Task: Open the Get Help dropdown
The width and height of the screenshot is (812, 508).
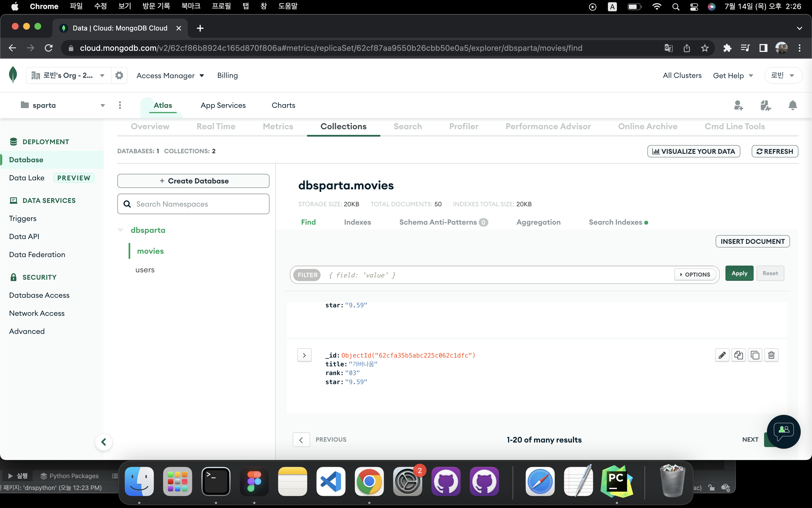Action: pos(733,76)
